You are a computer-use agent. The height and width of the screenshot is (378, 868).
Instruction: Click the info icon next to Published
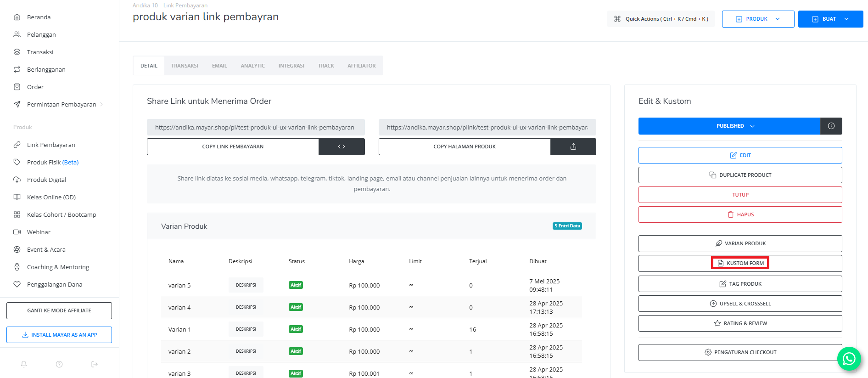pyautogui.click(x=831, y=126)
